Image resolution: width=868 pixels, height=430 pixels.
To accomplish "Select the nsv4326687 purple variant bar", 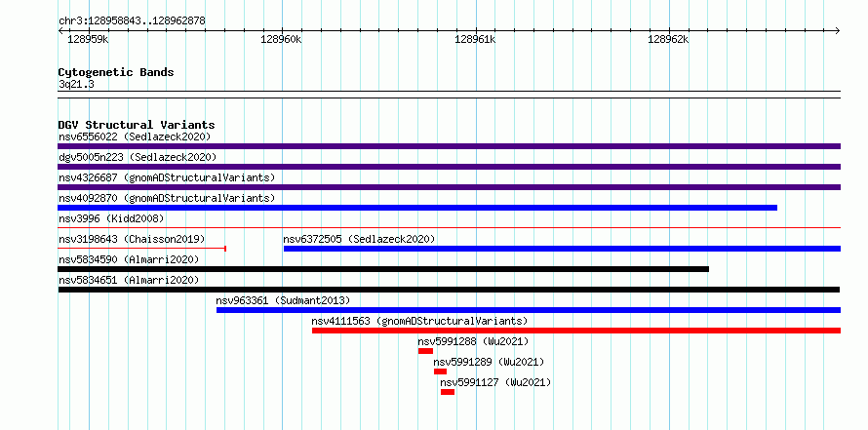I will (449, 187).
